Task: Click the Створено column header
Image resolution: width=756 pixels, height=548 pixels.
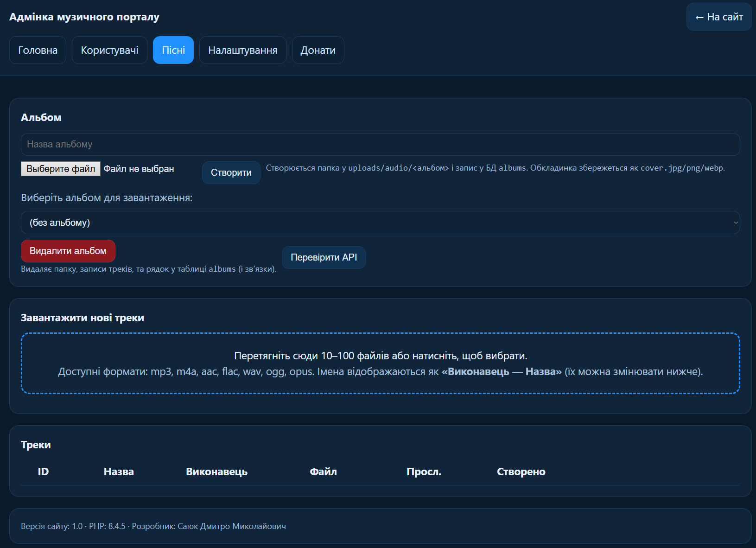Action: click(521, 472)
